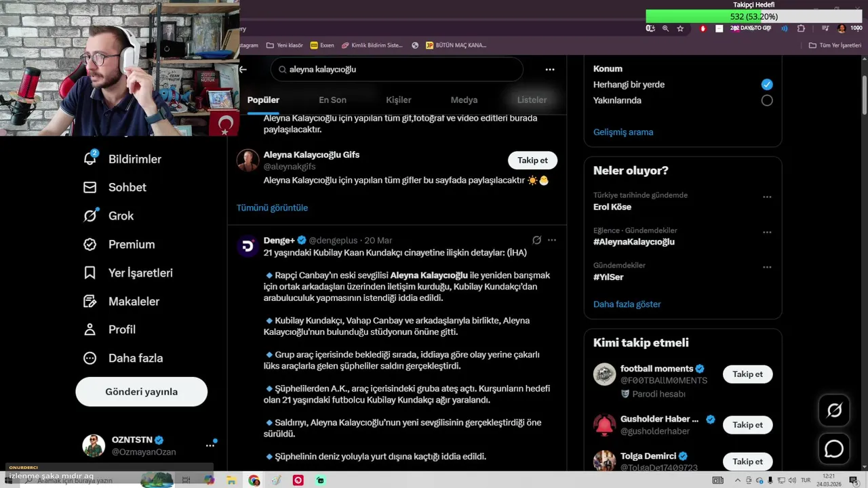Image resolution: width=868 pixels, height=488 pixels.
Task: Open Yer İşaretleri bookmarks in sidebar
Action: (x=127, y=273)
